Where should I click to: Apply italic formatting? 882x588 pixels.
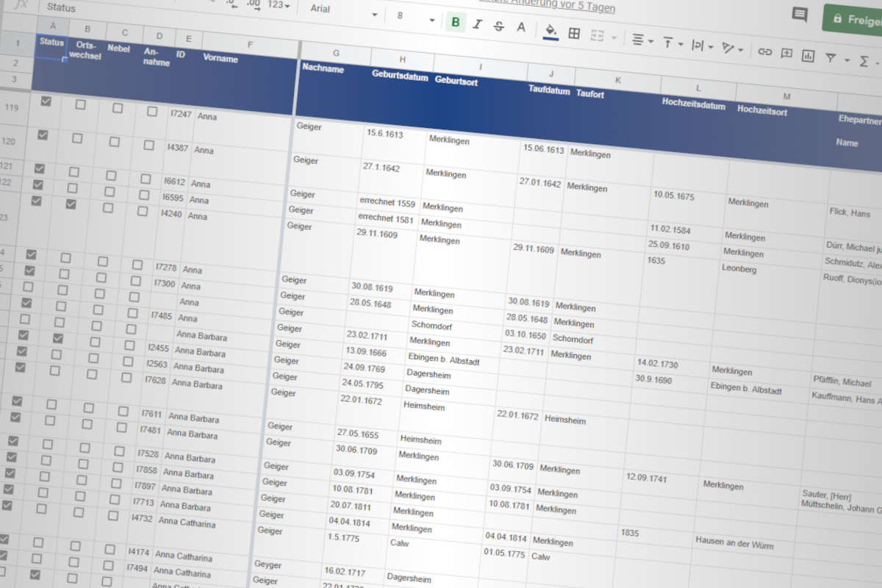[477, 25]
